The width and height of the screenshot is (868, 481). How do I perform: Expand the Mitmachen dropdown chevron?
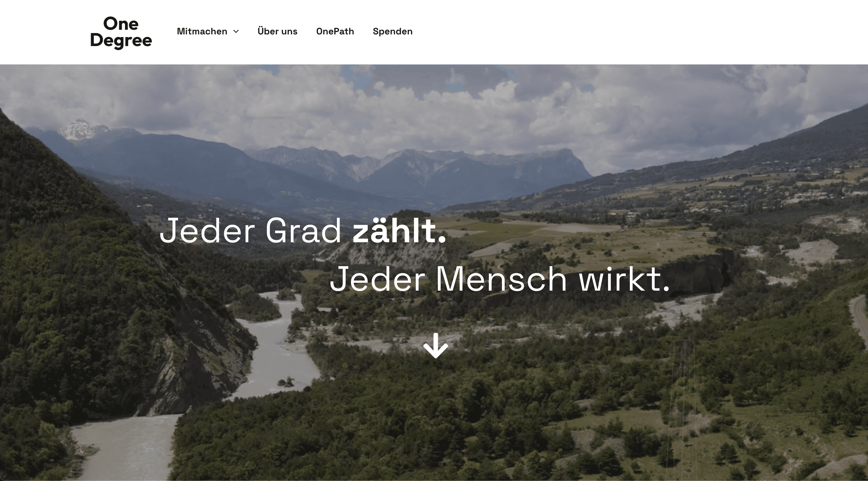click(236, 31)
